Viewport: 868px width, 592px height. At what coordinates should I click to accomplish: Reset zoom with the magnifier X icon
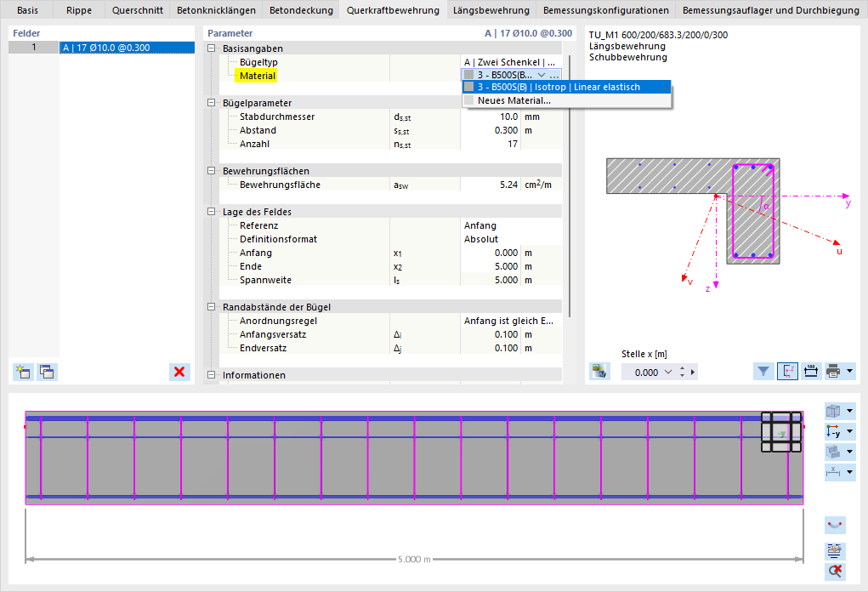click(x=835, y=571)
